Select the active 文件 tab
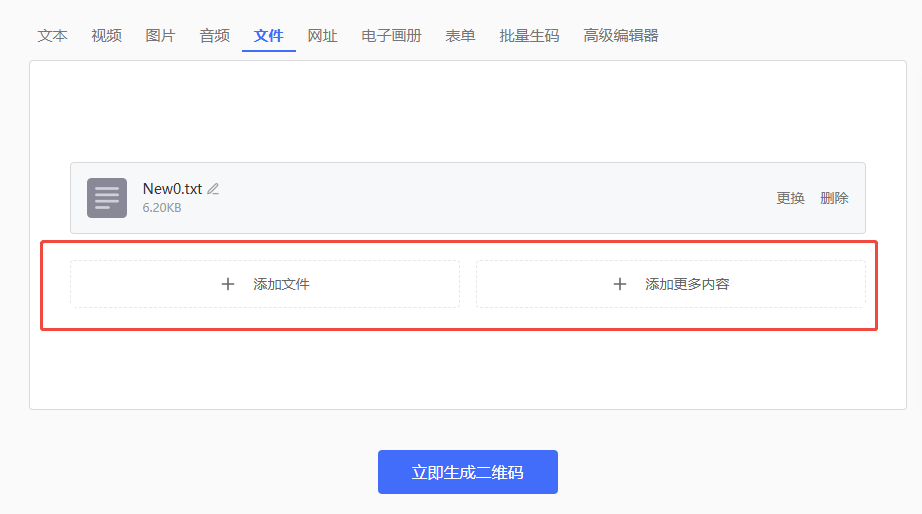Screen dimensions: 922x514 (x=268, y=36)
